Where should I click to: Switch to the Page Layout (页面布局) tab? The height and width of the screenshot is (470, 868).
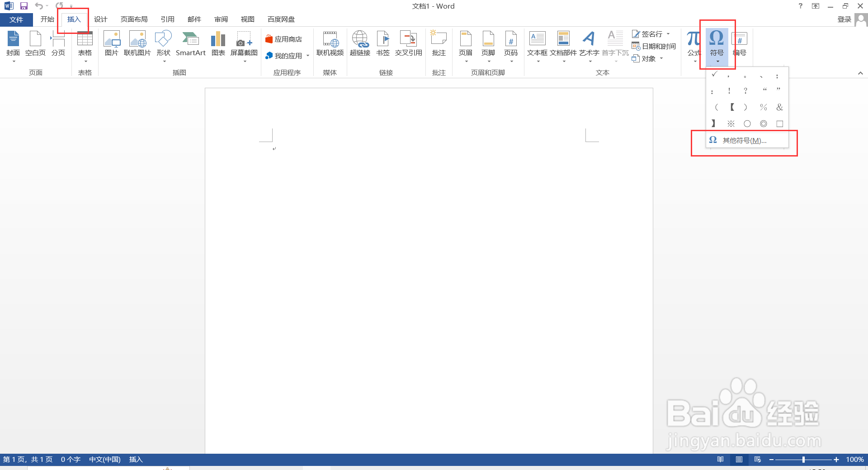point(134,19)
